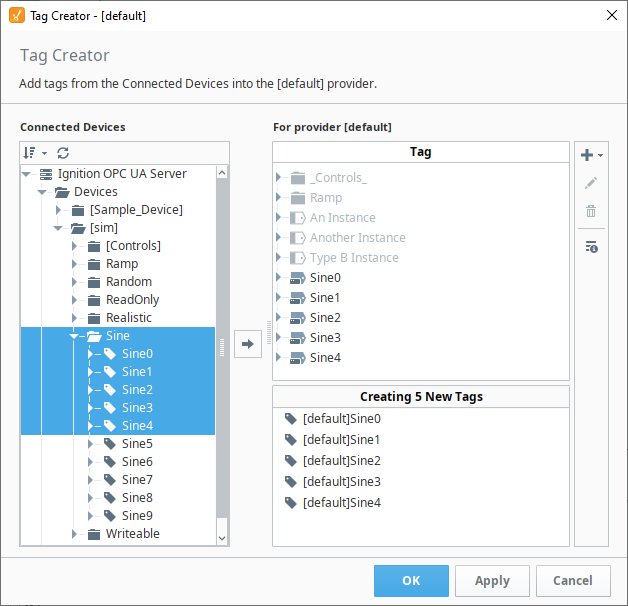Click the pencil edit tag icon
Screen dimensions: 628x606
click(591, 183)
